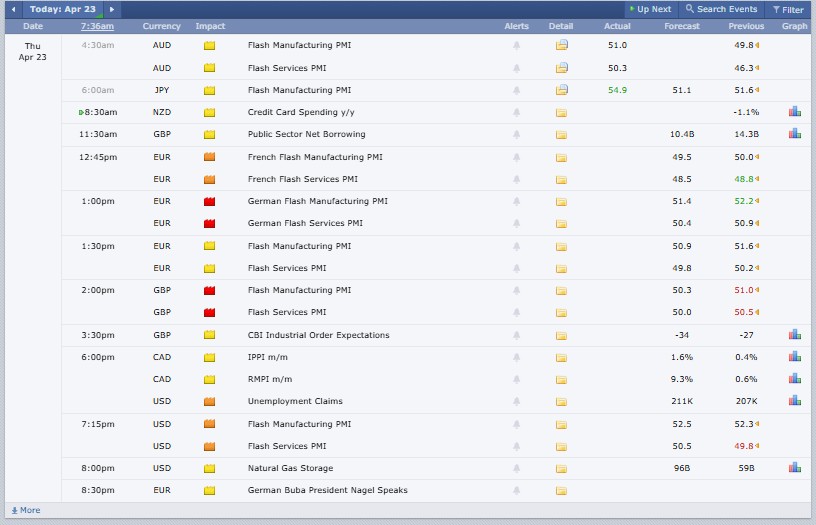
Task: Show chart for CBI Industrial Order Expectations
Action: (x=794, y=335)
